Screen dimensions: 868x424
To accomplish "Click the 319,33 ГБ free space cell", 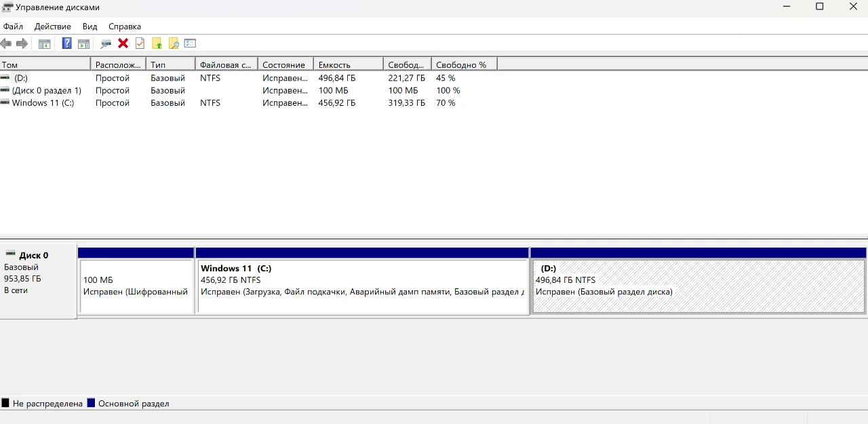I will coord(407,103).
